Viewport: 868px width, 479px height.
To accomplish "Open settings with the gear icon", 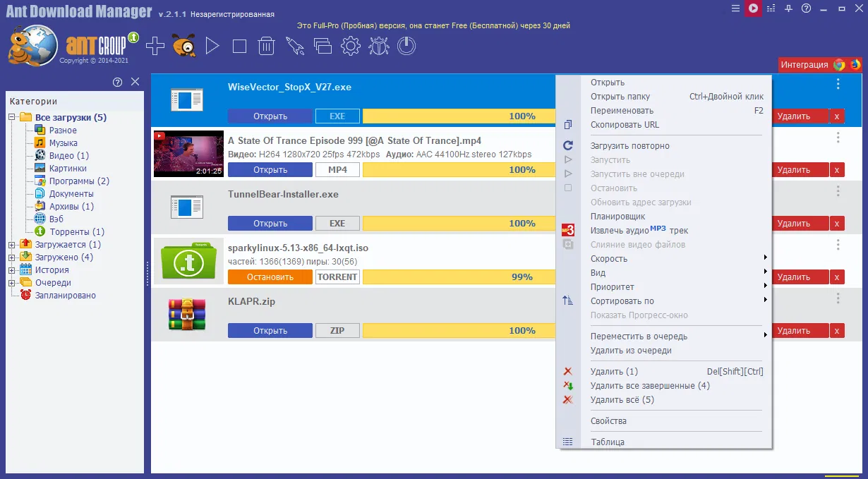I will [351, 47].
